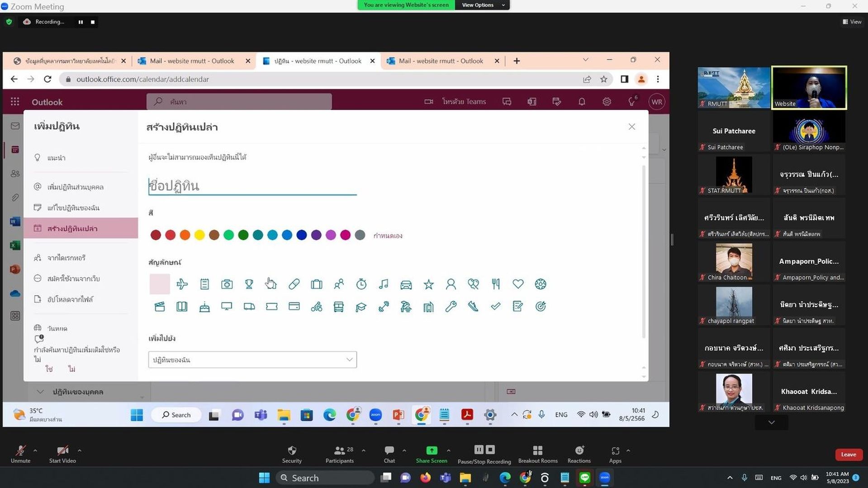The width and height of the screenshot is (868, 488).
Task: Choose the heart charm icon
Action: coord(518,284)
